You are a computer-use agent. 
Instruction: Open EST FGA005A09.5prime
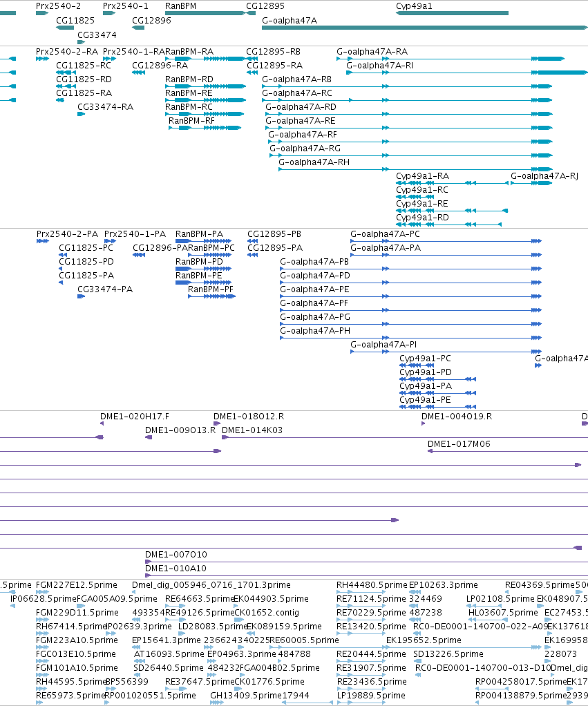coord(117,599)
